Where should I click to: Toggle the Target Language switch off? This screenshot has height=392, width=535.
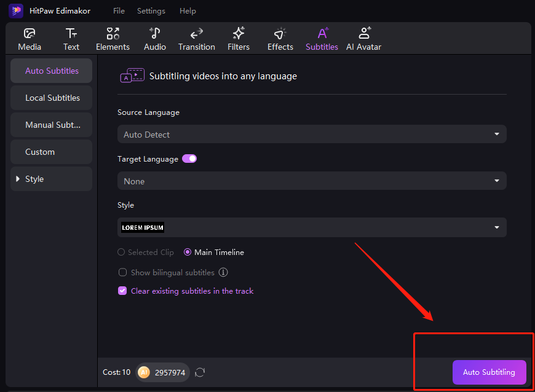(x=189, y=159)
